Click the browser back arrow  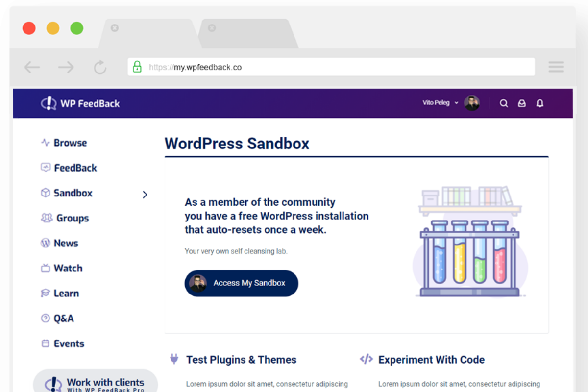(32, 67)
